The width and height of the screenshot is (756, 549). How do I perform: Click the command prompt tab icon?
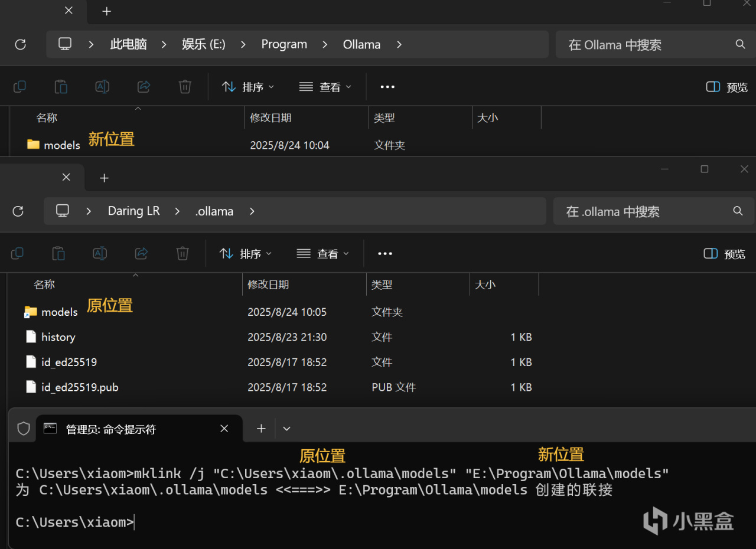(50, 429)
